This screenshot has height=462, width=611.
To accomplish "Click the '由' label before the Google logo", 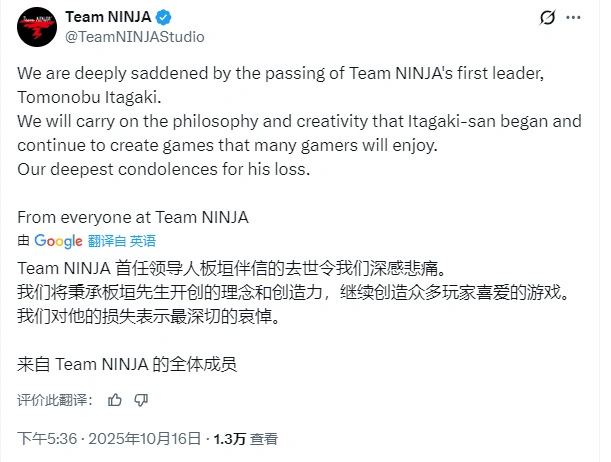I will coord(25,241).
